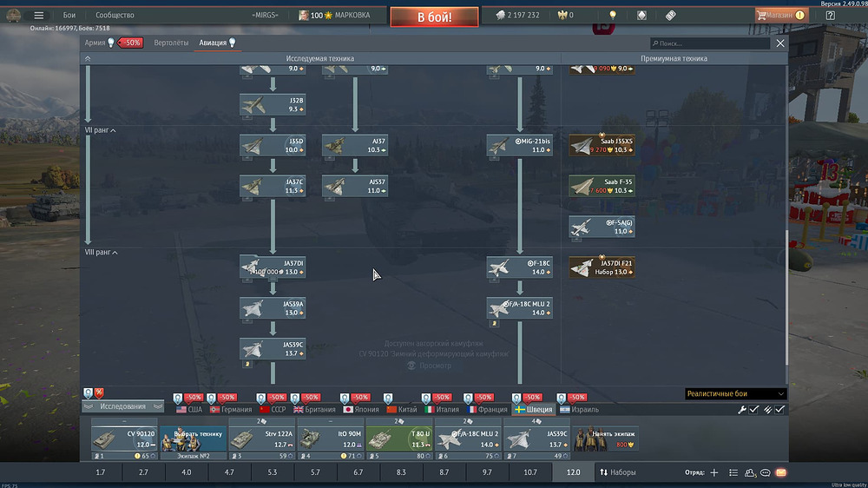Select the Германия nation tab

(230, 409)
